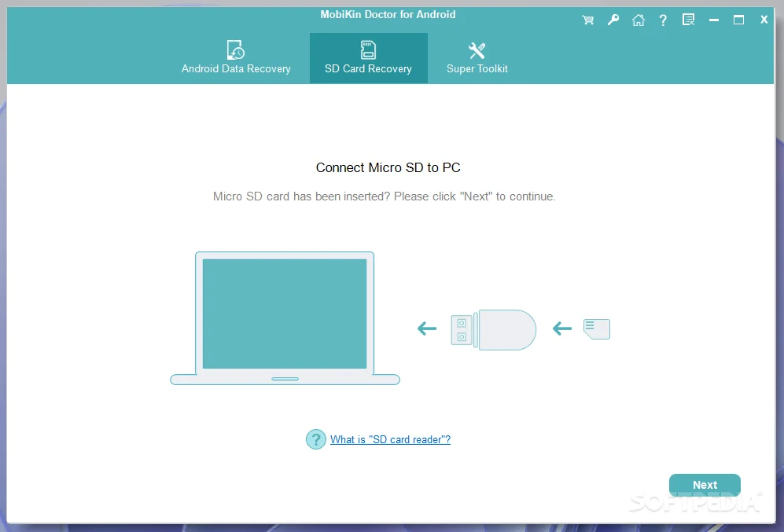
Task: Open help with the question mark icon
Action: point(663,20)
